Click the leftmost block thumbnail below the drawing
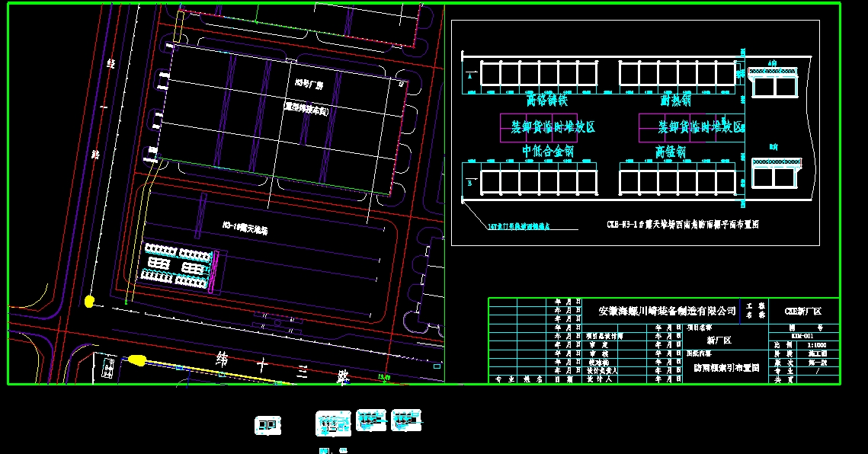Viewport: 868px width, 454px height. pos(268,424)
